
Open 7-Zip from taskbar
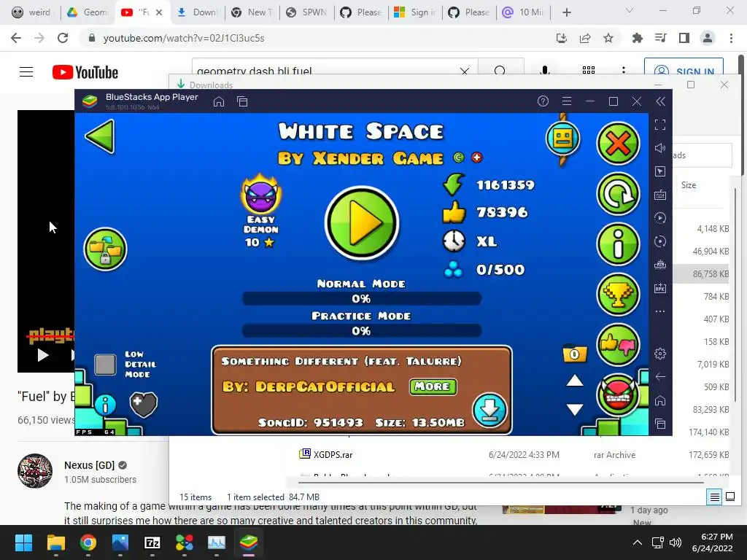152,542
